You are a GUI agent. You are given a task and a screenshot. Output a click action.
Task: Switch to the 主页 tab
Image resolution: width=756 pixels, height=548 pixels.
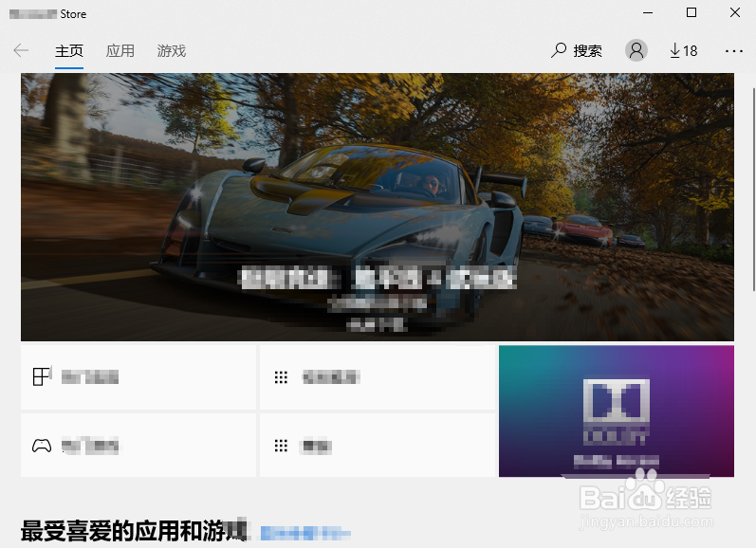click(69, 50)
